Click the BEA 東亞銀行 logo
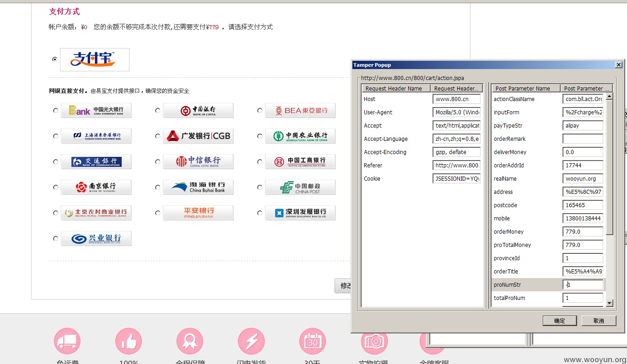627x364 pixels. [300, 110]
